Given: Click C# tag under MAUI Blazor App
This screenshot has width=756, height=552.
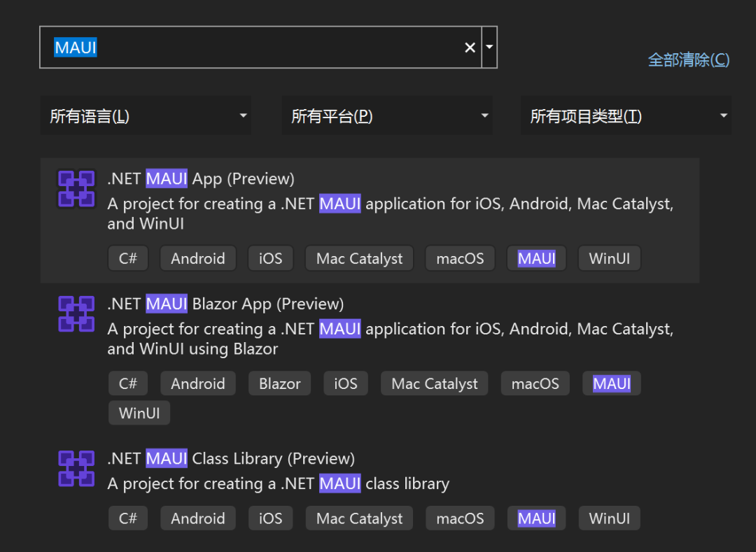Looking at the screenshot, I should pos(128,384).
